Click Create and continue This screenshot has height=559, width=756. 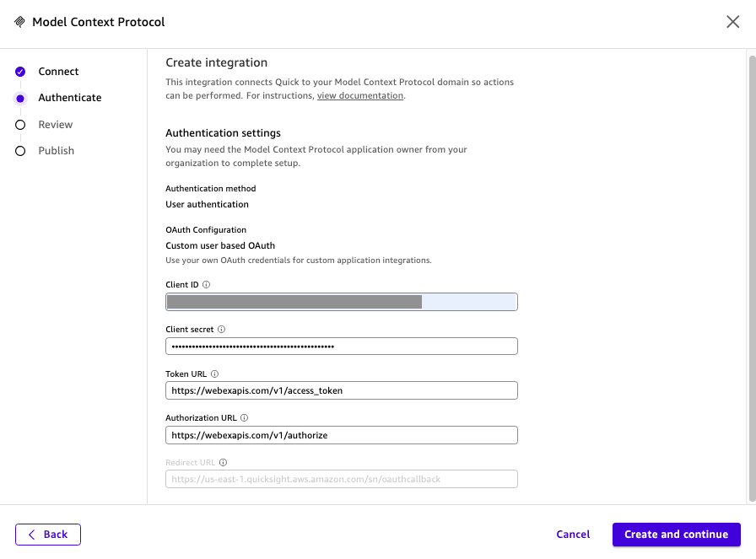[x=677, y=535]
